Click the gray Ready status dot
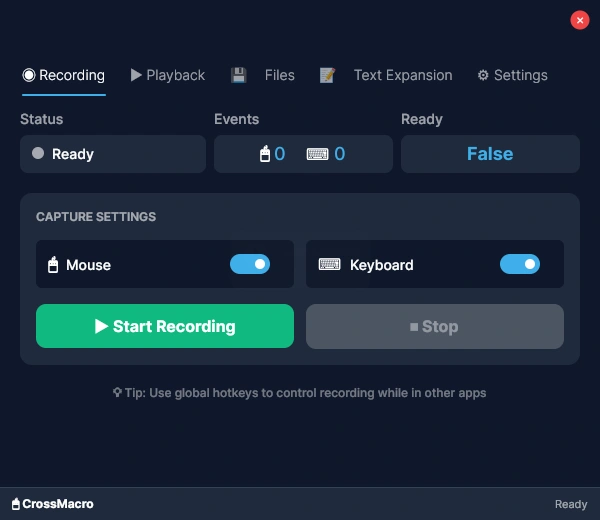The image size is (600, 520). 38,154
